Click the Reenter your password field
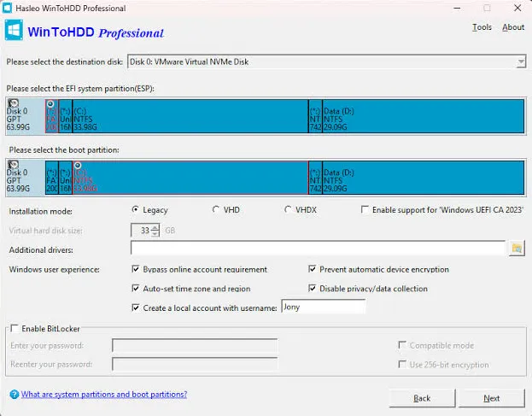 point(195,364)
